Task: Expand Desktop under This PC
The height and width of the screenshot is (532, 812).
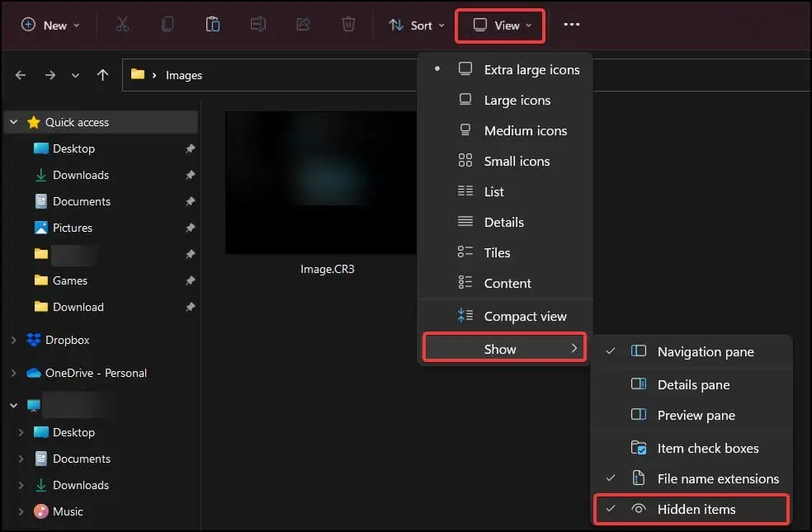Action: [21, 432]
